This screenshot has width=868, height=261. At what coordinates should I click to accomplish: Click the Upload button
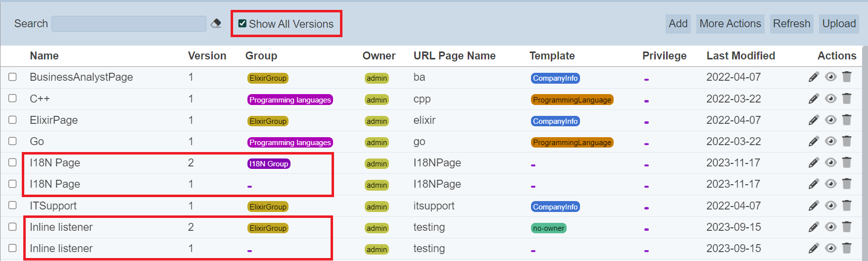[839, 24]
